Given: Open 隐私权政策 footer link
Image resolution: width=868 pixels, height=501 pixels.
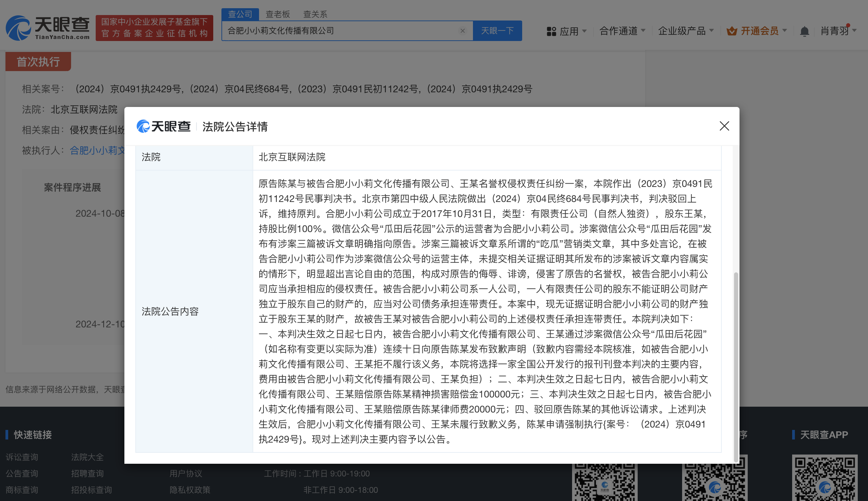Looking at the screenshot, I should (190, 490).
